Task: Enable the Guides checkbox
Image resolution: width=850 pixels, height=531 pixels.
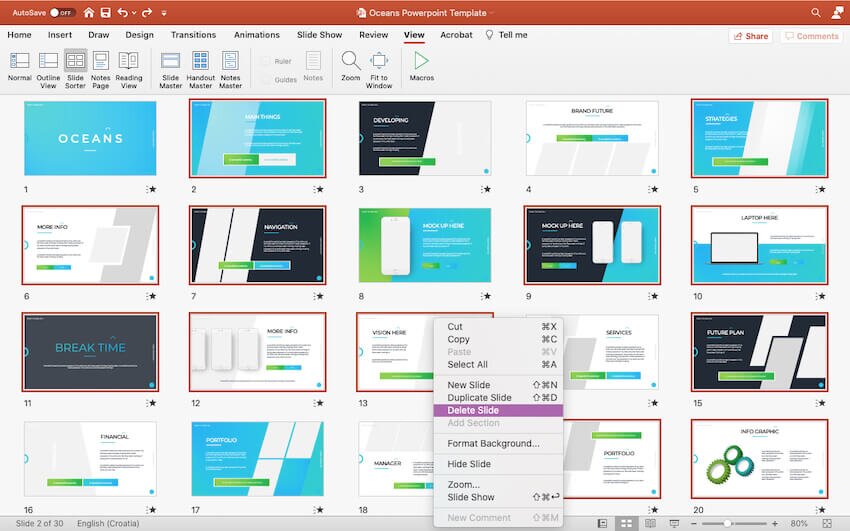Action: (x=266, y=78)
